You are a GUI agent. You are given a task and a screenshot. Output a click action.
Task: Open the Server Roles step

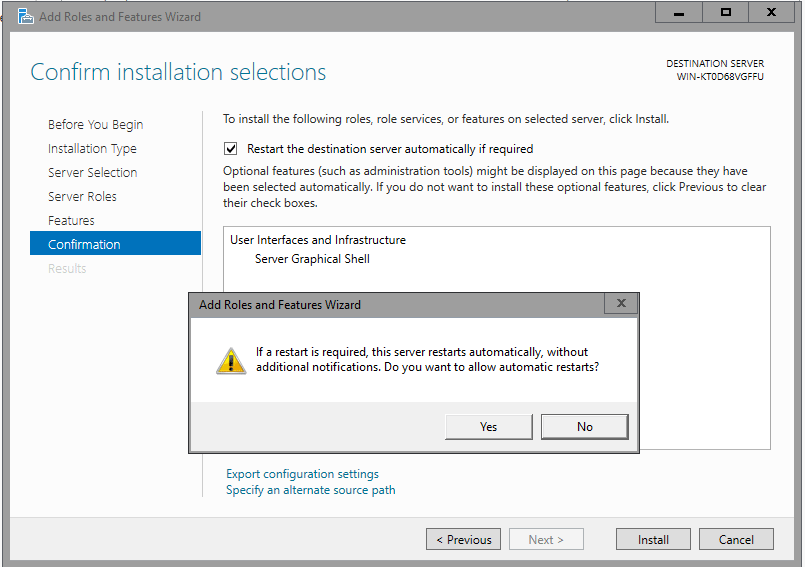(82, 197)
